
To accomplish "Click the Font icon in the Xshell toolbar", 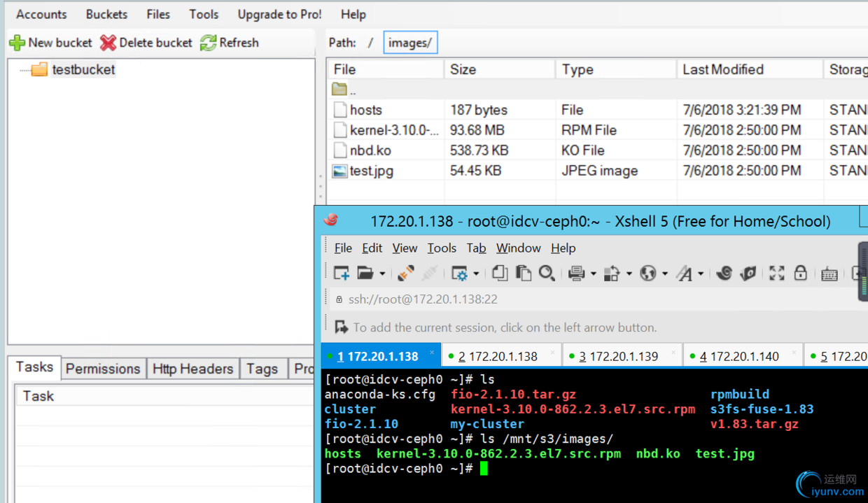I will coord(684,274).
